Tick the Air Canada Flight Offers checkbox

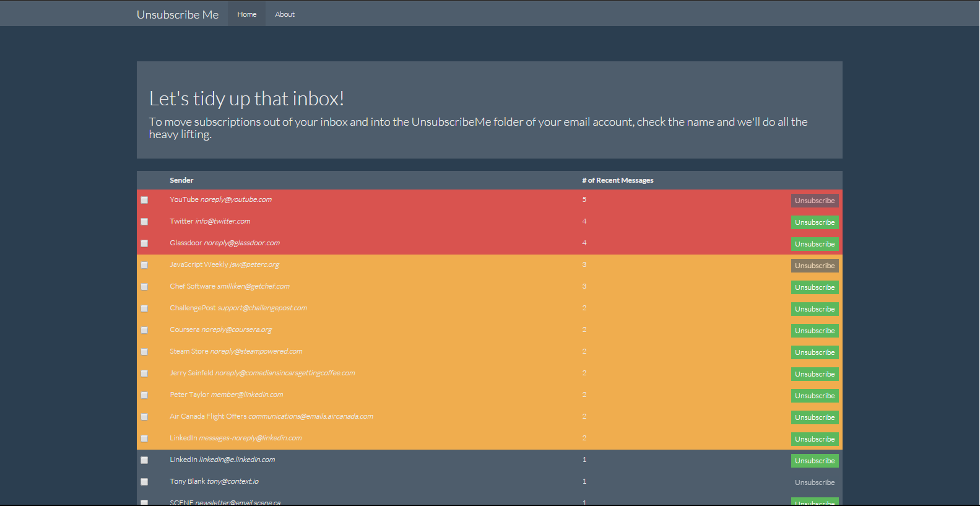[x=144, y=417]
